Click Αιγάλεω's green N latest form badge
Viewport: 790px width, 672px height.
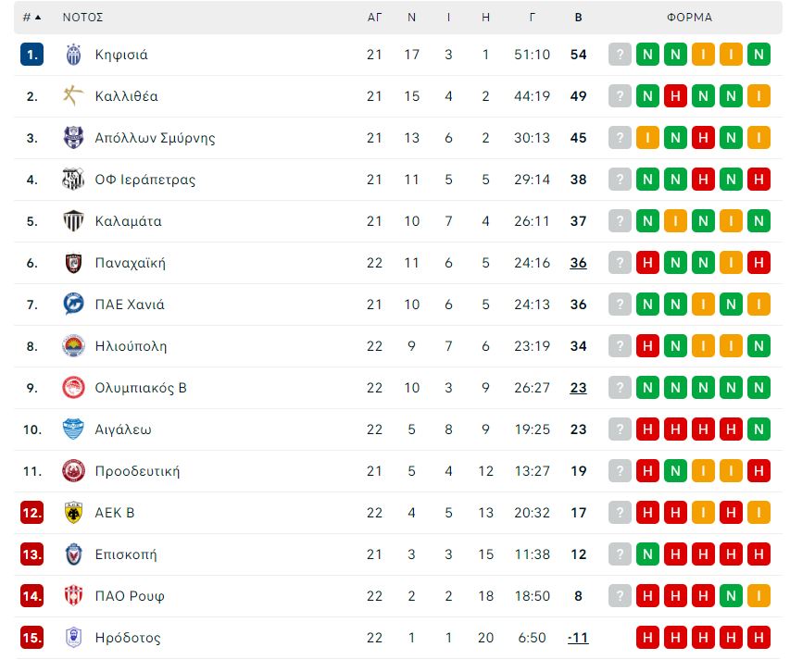pos(759,429)
